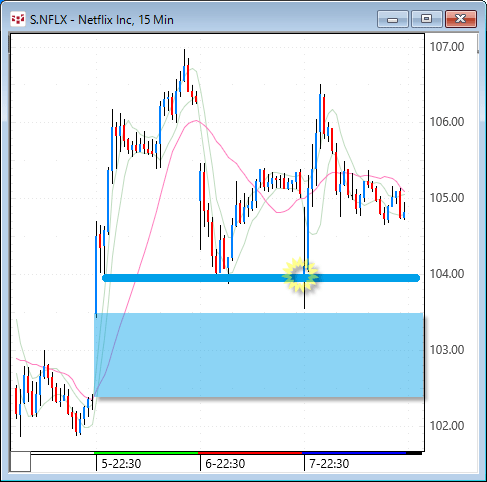This screenshot has width=487, height=482.
Task: Click the dark blue session bar above time axis
Action: point(354,453)
